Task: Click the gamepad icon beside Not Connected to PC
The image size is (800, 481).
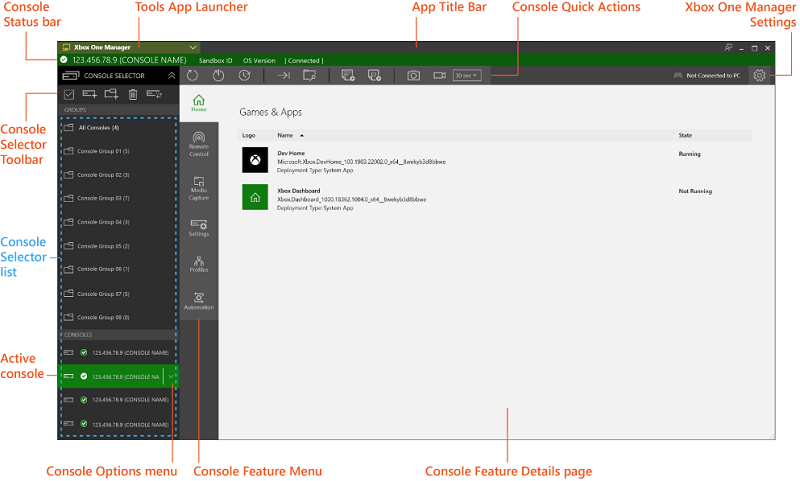Action: (678, 75)
